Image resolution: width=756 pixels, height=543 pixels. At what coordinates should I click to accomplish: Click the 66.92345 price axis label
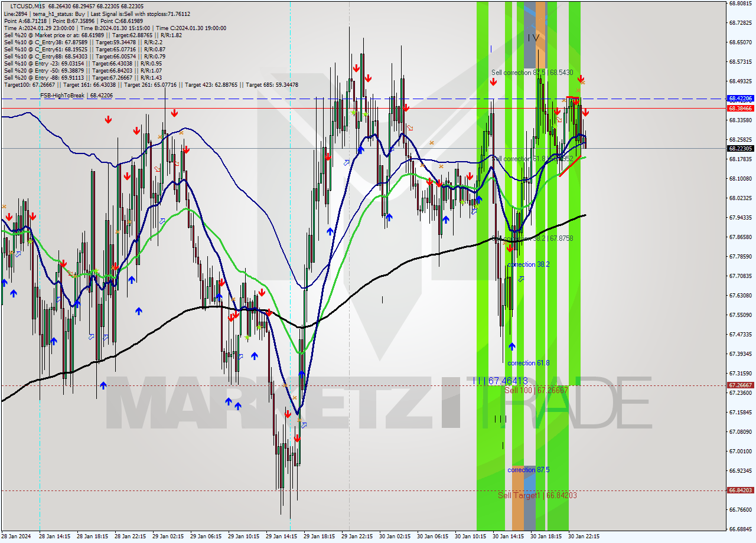[741, 470]
